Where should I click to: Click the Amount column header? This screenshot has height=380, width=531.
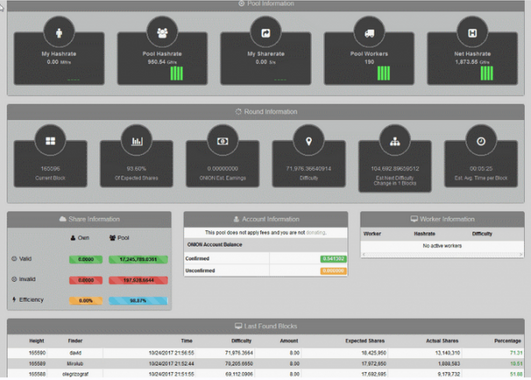[x=289, y=341]
